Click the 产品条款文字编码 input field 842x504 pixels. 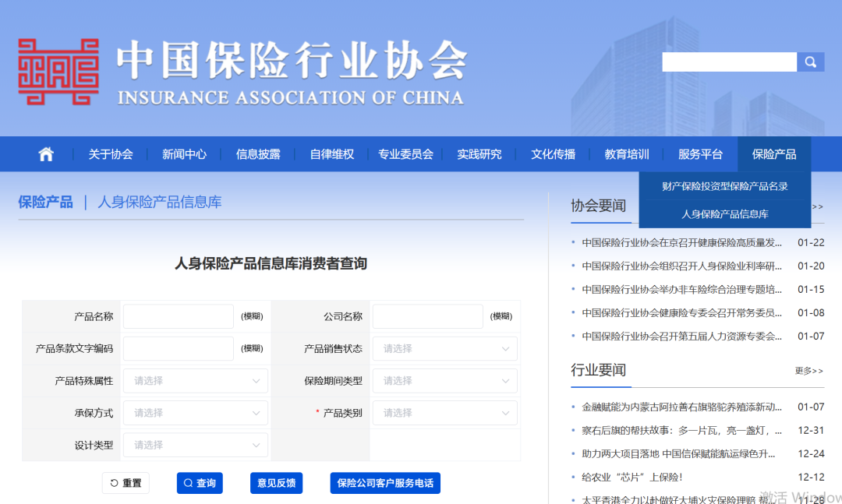(179, 349)
